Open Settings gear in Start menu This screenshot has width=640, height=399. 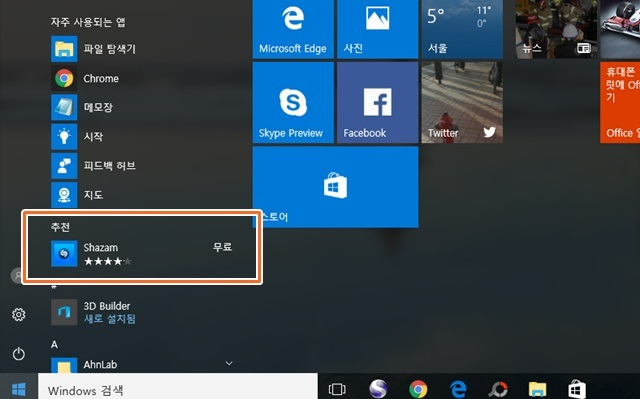[x=18, y=315]
